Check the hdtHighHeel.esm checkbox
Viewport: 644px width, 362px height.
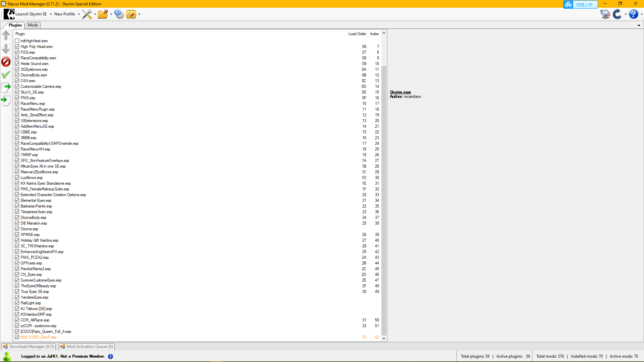pos(17,41)
